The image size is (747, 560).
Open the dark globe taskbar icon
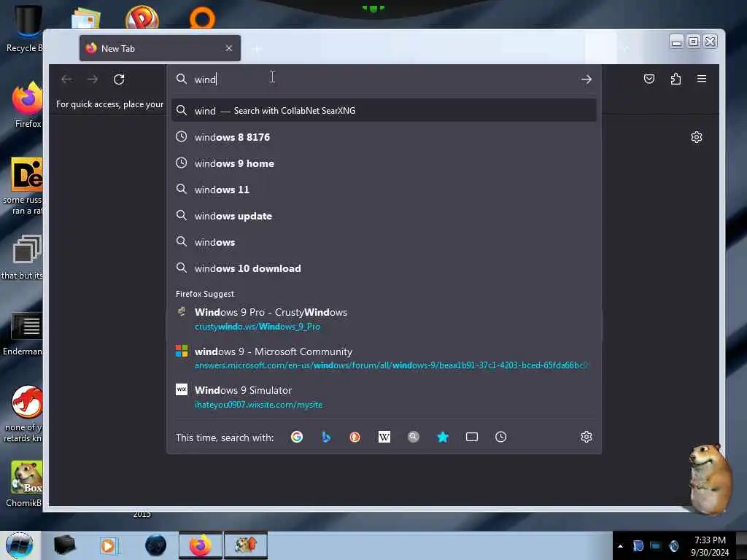(155, 545)
